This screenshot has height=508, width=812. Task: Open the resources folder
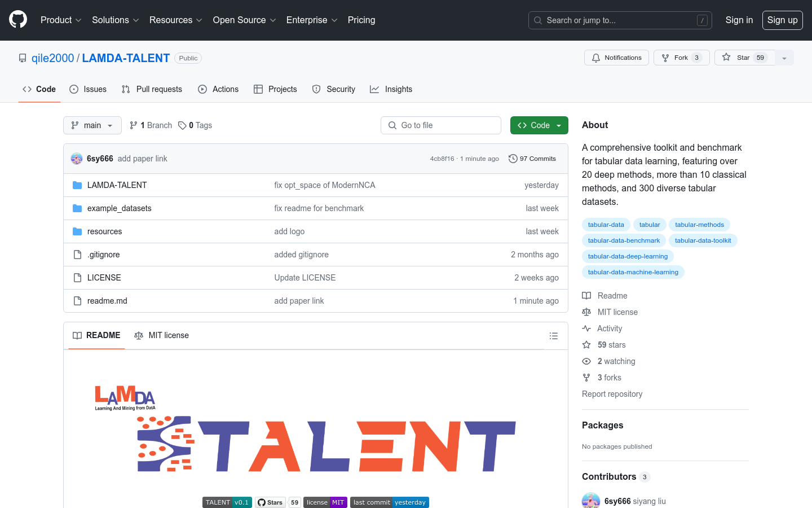(x=104, y=231)
